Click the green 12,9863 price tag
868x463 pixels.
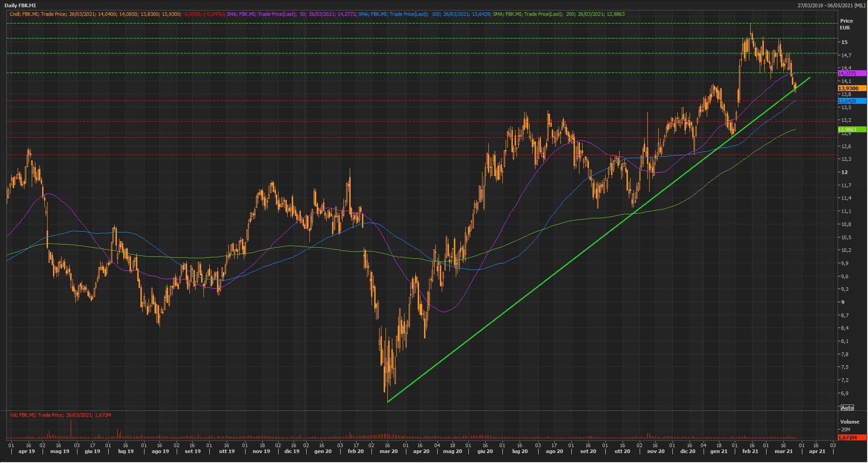[x=851, y=130]
